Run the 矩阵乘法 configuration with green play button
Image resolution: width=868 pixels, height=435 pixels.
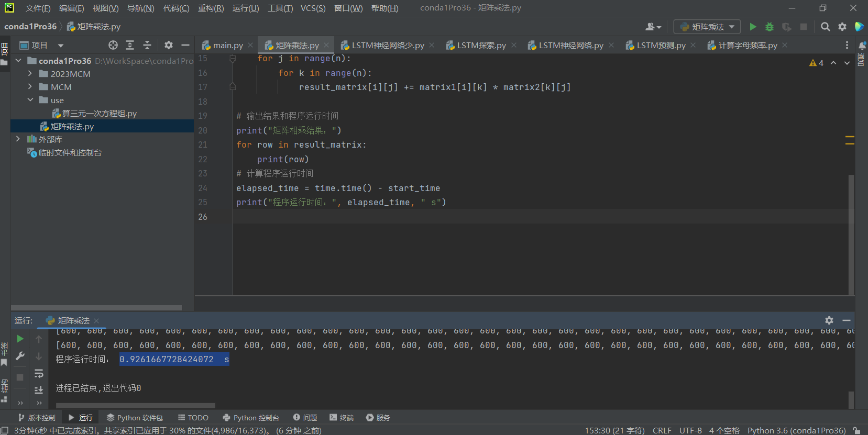point(753,27)
